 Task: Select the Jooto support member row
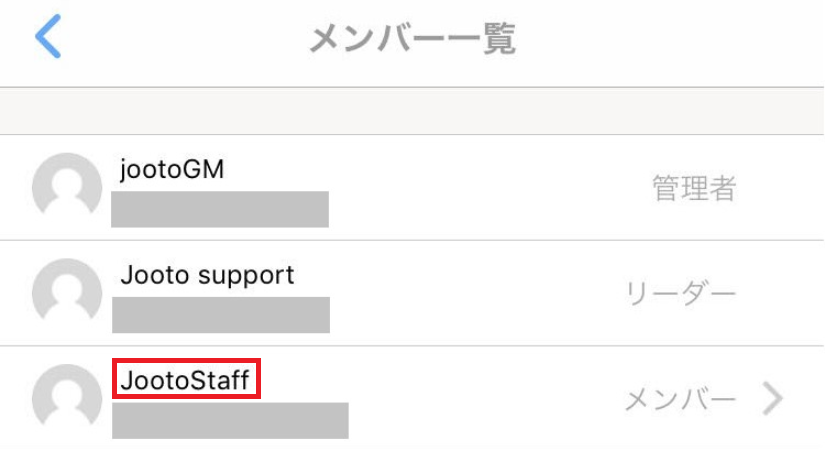tap(412, 293)
